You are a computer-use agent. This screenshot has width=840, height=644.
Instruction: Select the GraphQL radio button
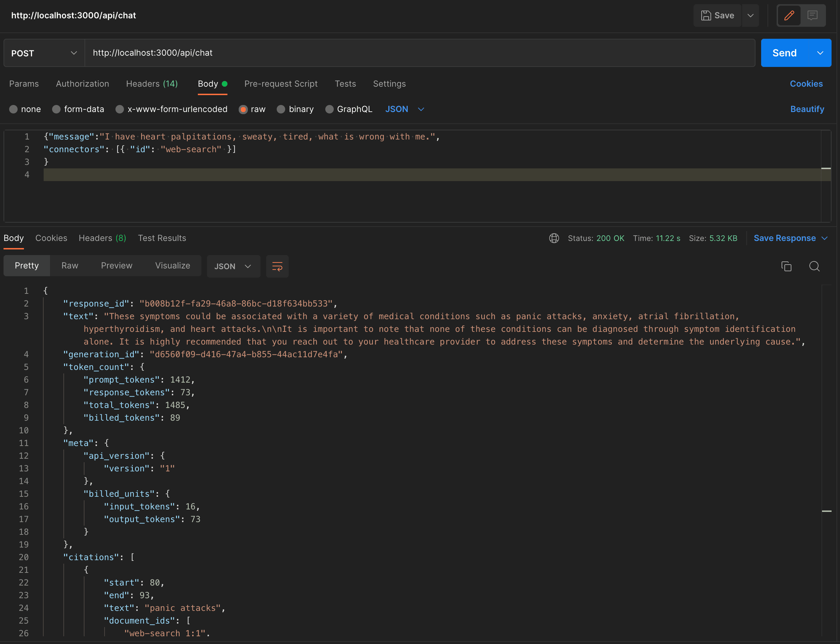coord(329,109)
